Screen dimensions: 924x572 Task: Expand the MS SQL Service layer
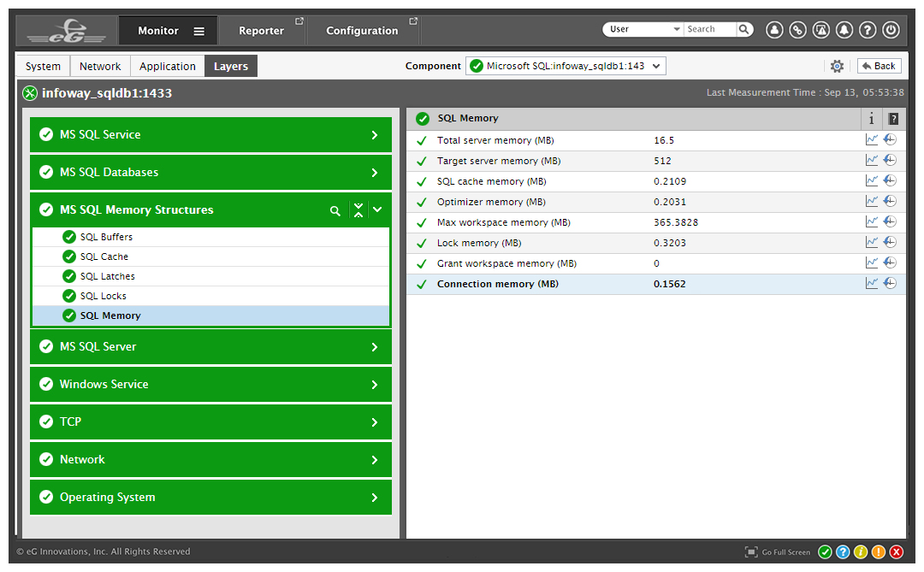point(374,135)
